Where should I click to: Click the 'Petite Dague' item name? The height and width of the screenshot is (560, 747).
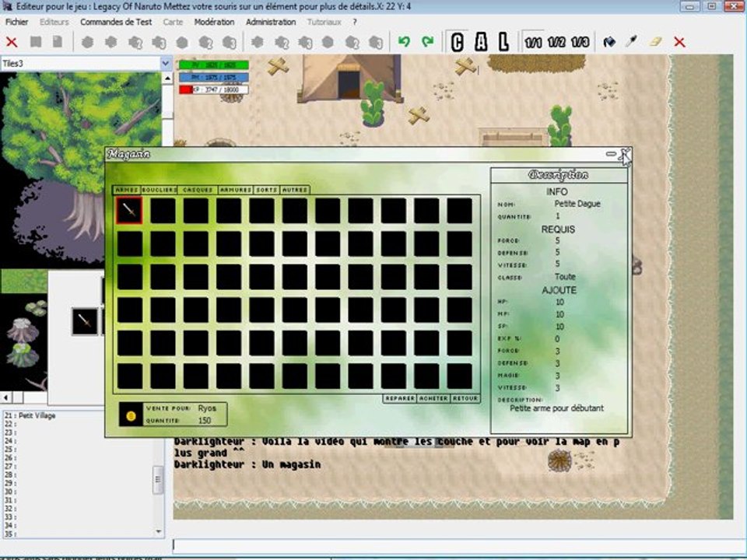[577, 204]
